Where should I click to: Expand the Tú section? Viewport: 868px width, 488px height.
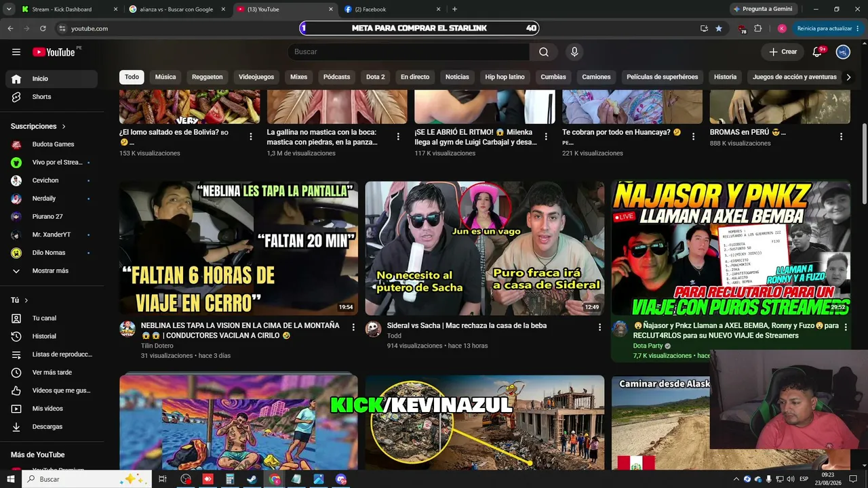click(20, 300)
